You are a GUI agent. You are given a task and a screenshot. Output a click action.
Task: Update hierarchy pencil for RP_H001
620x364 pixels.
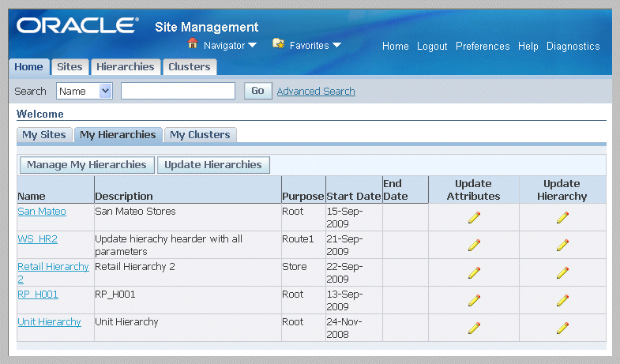(562, 300)
